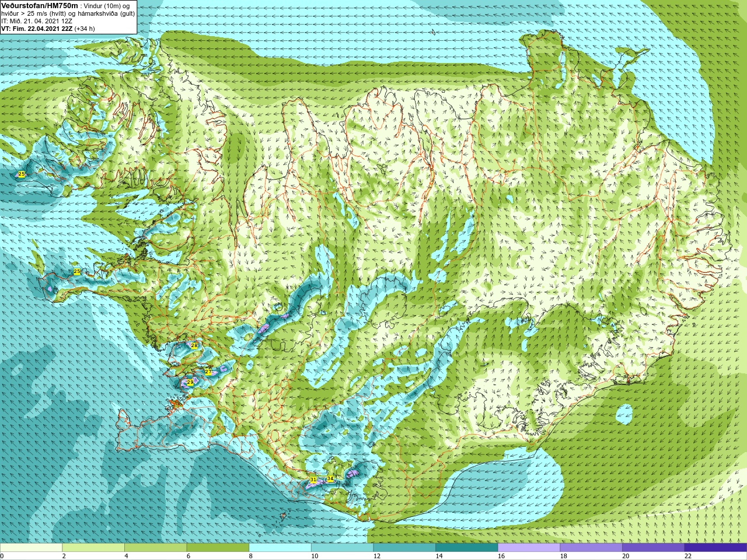Viewport: 747px width, 560px height.
Task: Click the 'Vindur (10m) og' text
Action: tap(107, 6)
